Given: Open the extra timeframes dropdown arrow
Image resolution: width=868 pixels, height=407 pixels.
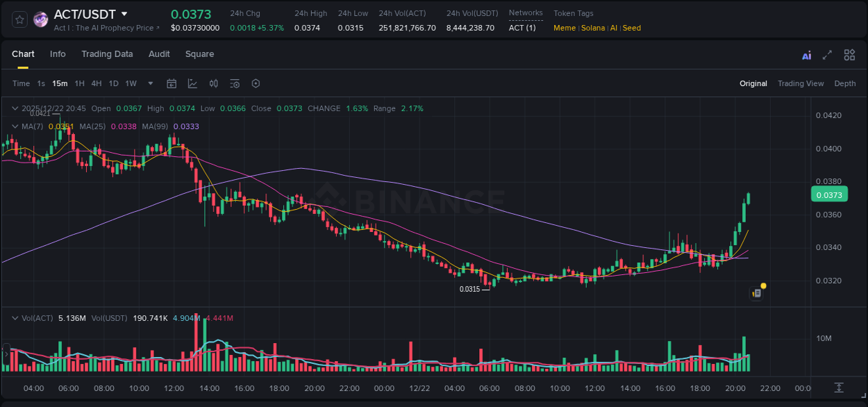Looking at the screenshot, I should (150, 83).
